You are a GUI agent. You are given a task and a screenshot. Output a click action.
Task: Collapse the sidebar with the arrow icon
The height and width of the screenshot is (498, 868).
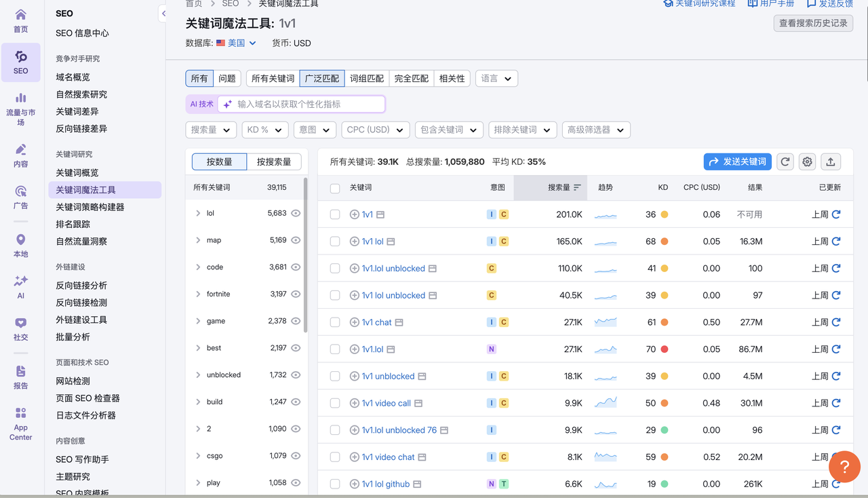click(x=163, y=14)
